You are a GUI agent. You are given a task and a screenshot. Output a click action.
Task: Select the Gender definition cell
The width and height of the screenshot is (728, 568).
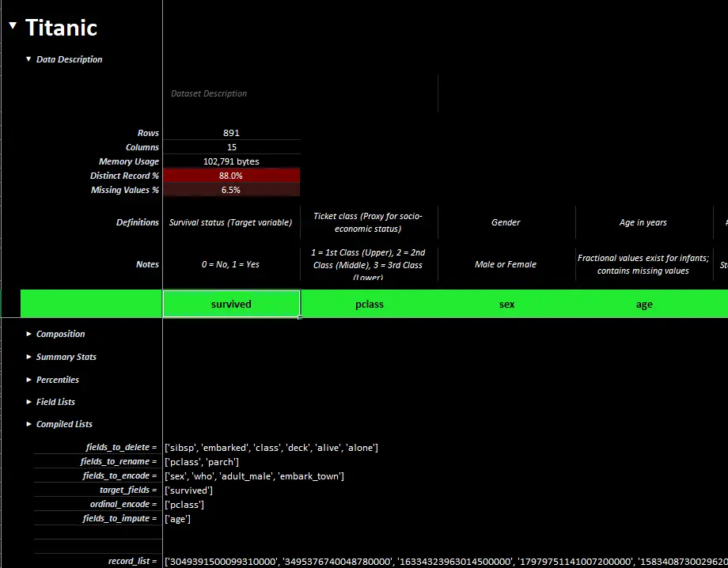pos(506,222)
